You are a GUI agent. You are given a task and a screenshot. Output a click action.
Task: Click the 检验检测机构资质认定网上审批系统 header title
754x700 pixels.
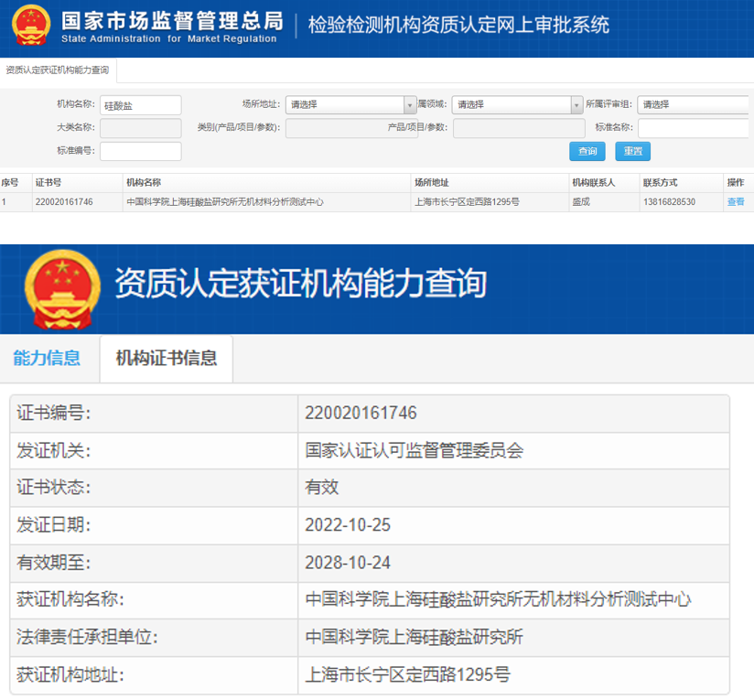[x=458, y=25]
